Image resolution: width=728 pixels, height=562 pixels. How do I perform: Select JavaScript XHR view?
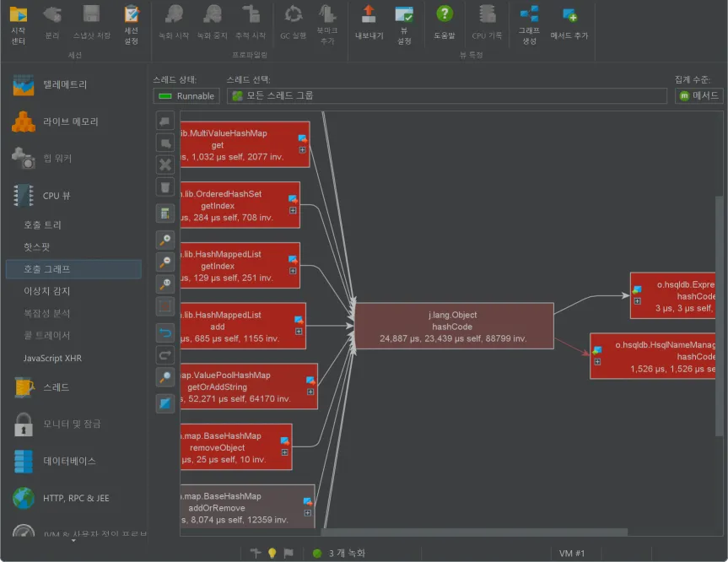point(52,358)
